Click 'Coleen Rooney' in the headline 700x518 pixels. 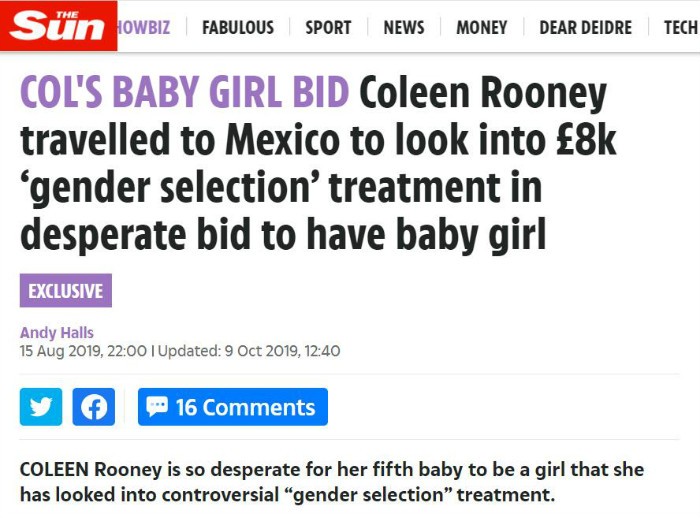[x=483, y=93]
